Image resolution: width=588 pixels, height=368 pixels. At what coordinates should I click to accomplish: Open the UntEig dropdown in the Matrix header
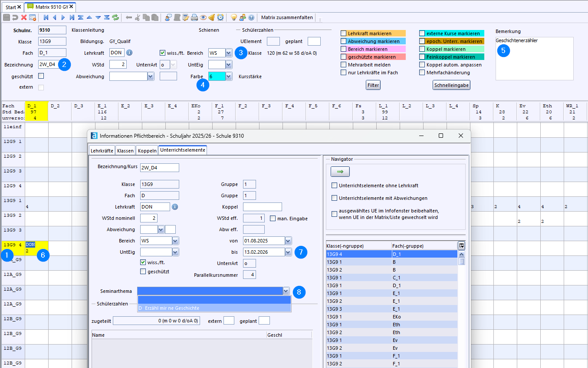tap(229, 65)
